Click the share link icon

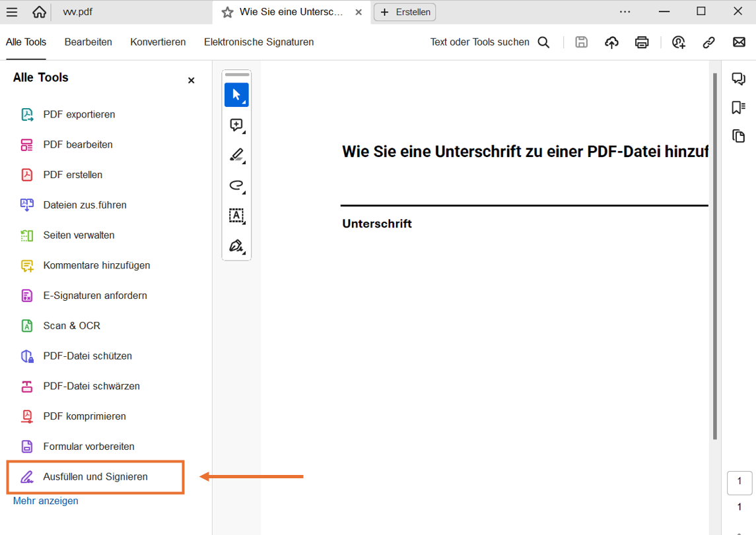(708, 42)
